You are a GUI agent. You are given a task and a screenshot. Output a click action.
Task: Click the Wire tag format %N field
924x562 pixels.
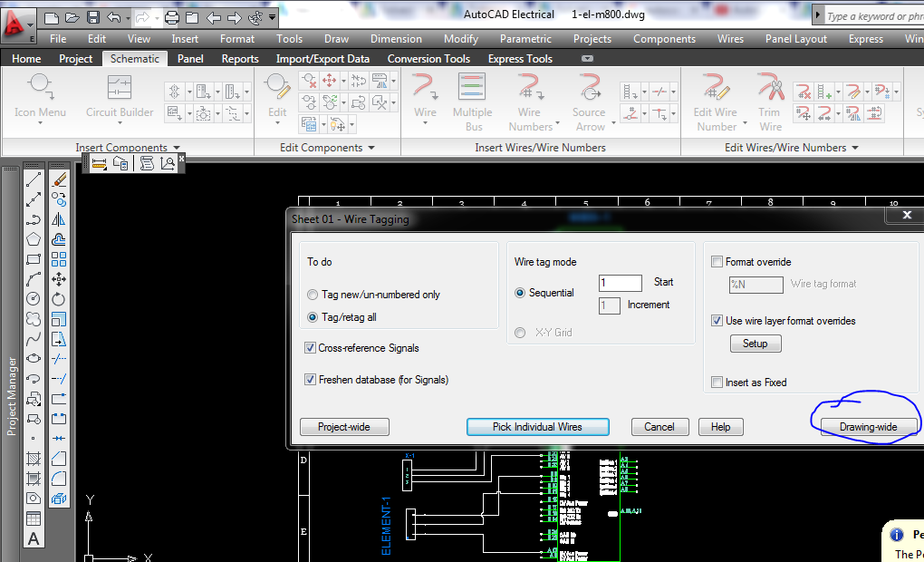coord(756,285)
